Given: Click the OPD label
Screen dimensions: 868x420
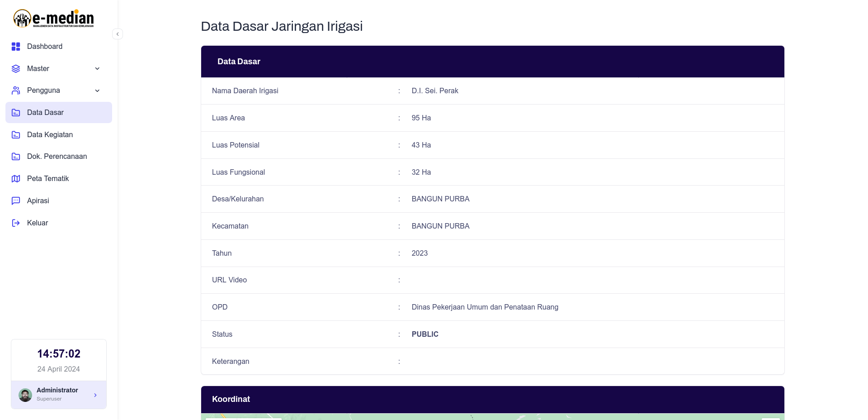Looking at the screenshot, I should pyautogui.click(x=220, y=307).
